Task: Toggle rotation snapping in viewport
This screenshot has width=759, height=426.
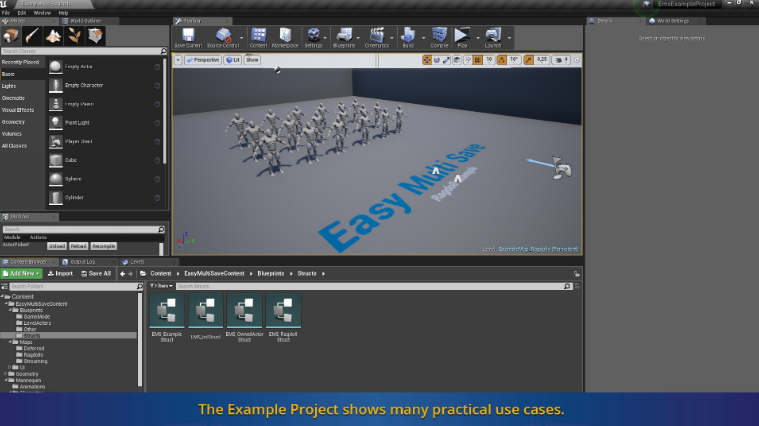Action: coord(501,60)
